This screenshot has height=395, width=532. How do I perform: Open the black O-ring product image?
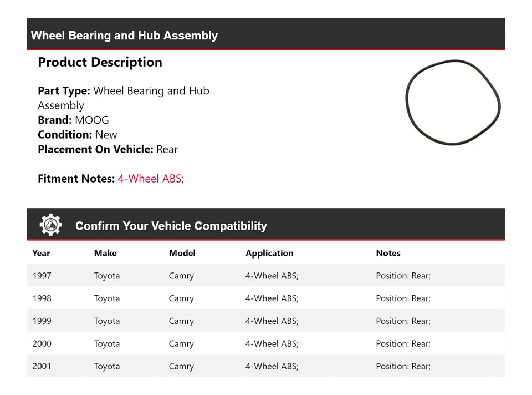point(453,103)
